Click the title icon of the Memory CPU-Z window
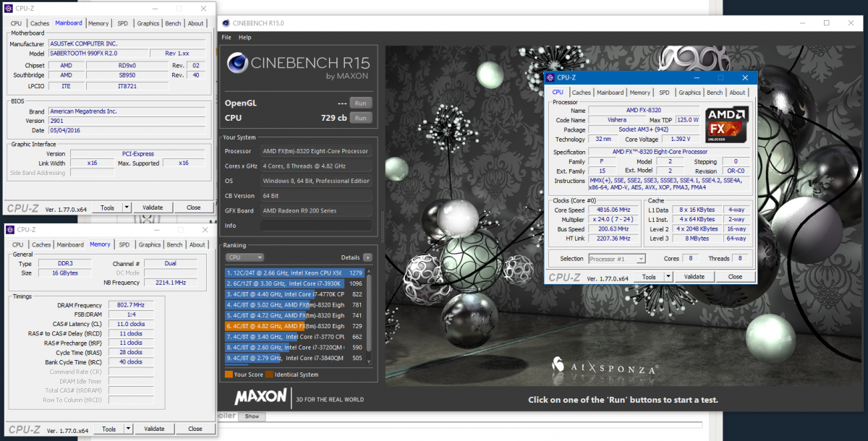 (10, 230)
